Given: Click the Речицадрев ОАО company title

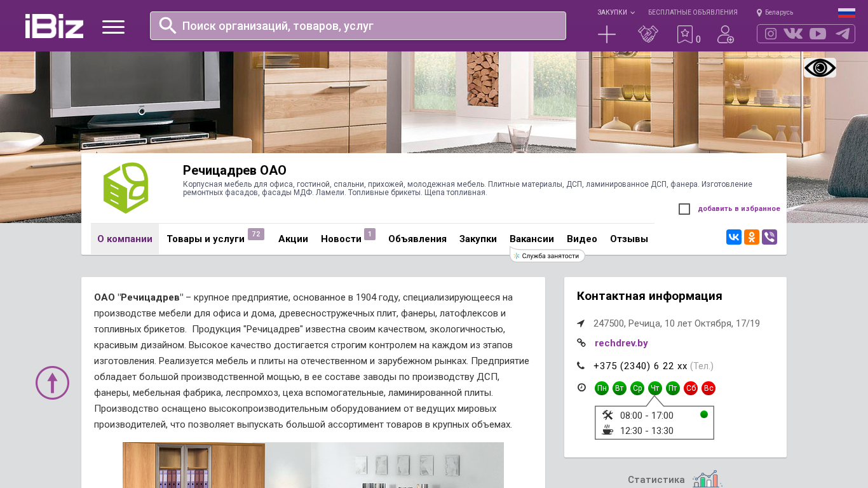Looking at the screenshot, I should [x=234, y=170].
